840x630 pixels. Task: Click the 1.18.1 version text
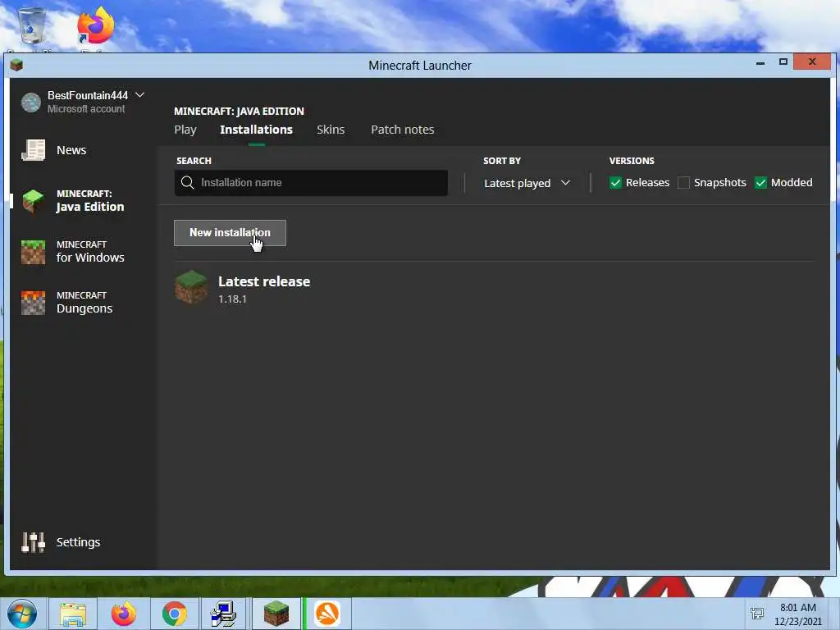(232, 299)
